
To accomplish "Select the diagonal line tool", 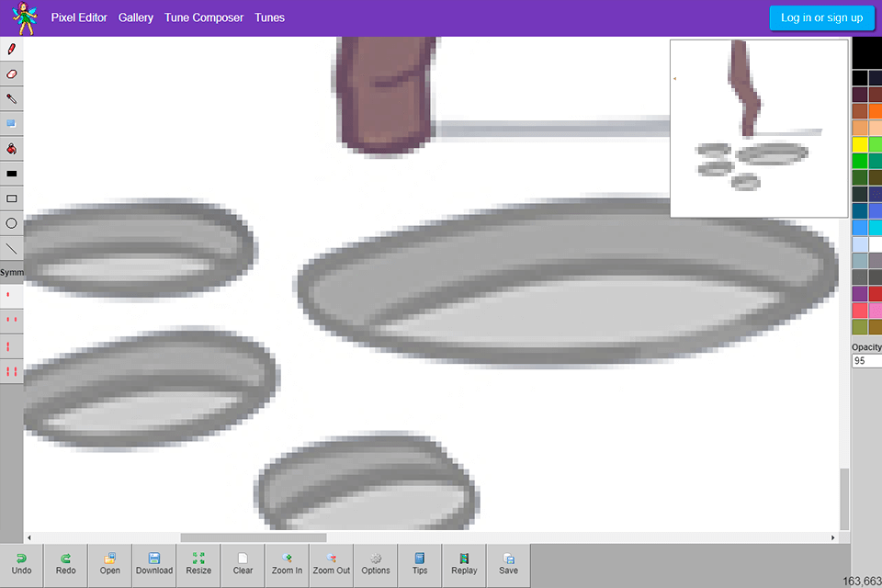I will point(12,248).
